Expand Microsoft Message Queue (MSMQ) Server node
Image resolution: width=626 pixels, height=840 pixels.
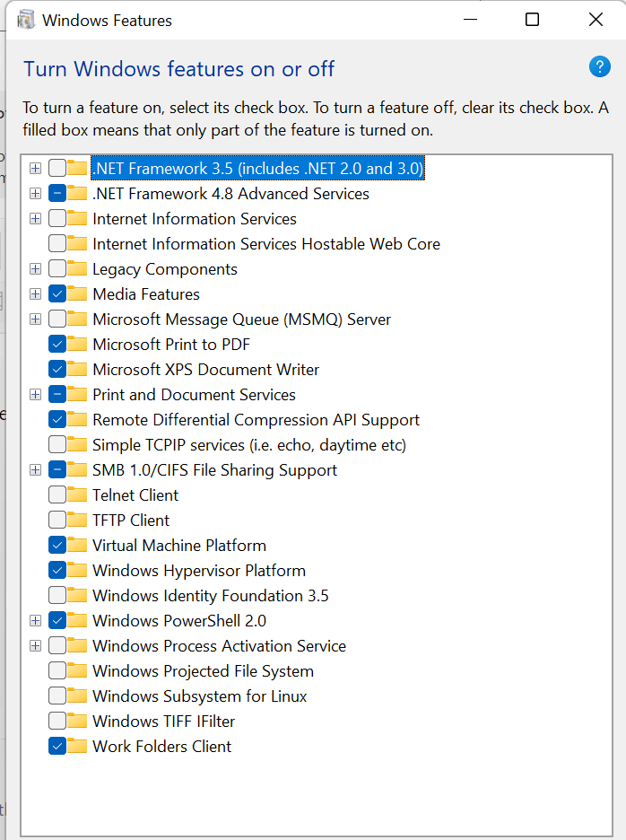35,319
